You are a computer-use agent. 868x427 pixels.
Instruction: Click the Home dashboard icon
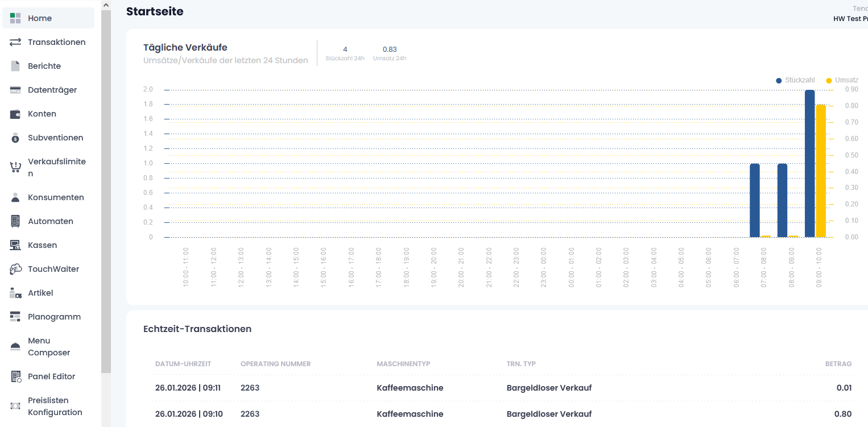[15, 18]
